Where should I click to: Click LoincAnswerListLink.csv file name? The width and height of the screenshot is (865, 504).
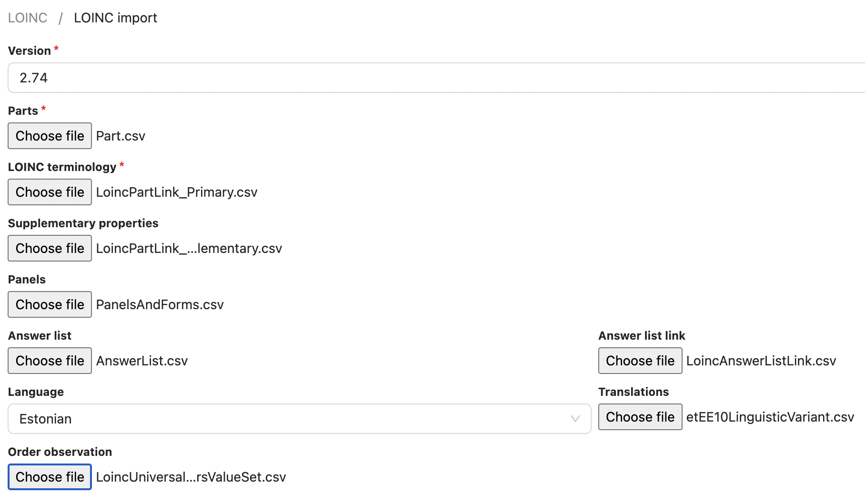[761, 361]
